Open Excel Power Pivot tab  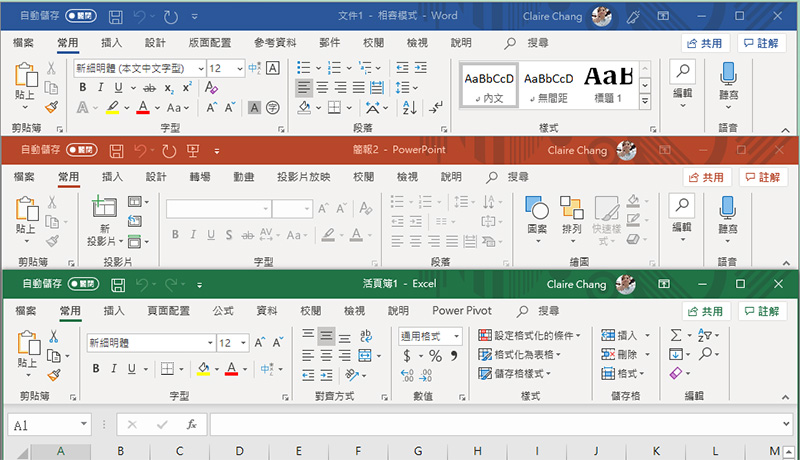[x=462, y=311]
